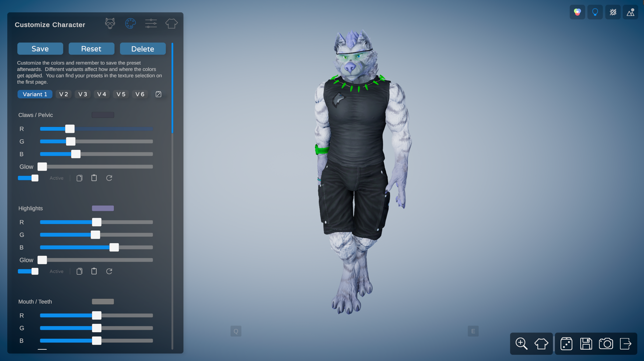Select the V 4 variant
This screenshot has height=361, width=644.
[101, 94]
